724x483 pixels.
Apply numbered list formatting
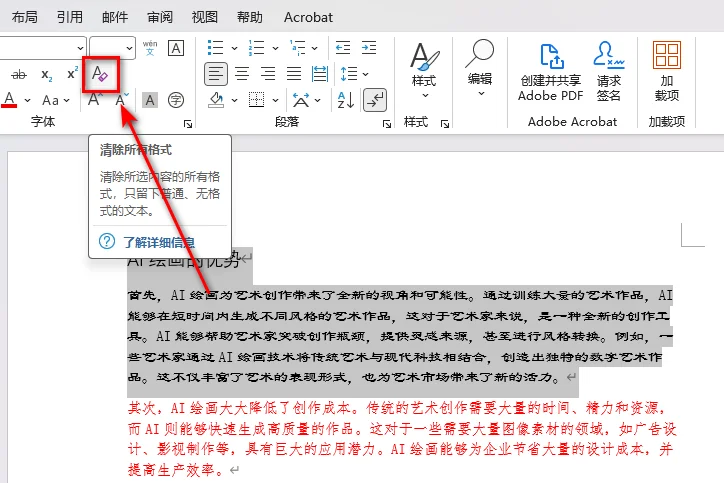click(256, 48)
